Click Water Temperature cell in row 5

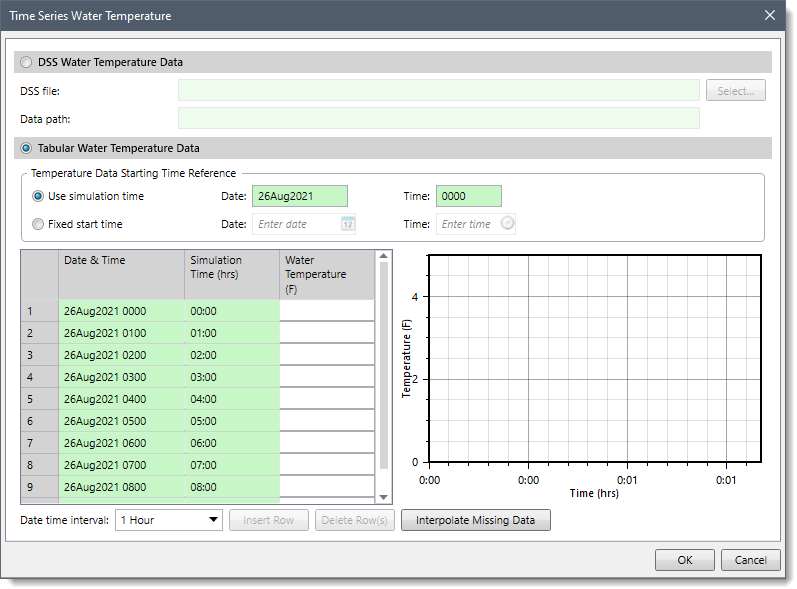(x=327, y=399)
